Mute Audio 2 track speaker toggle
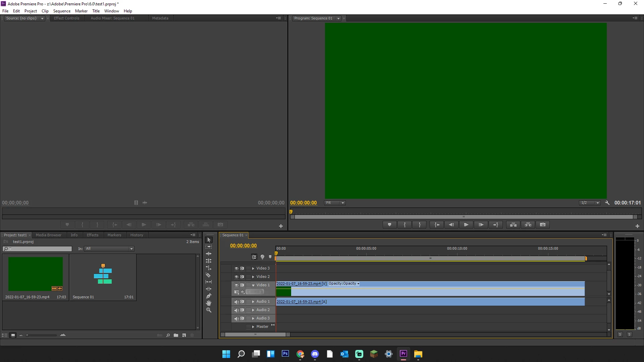The image size is (644, 362). (236, 310)
